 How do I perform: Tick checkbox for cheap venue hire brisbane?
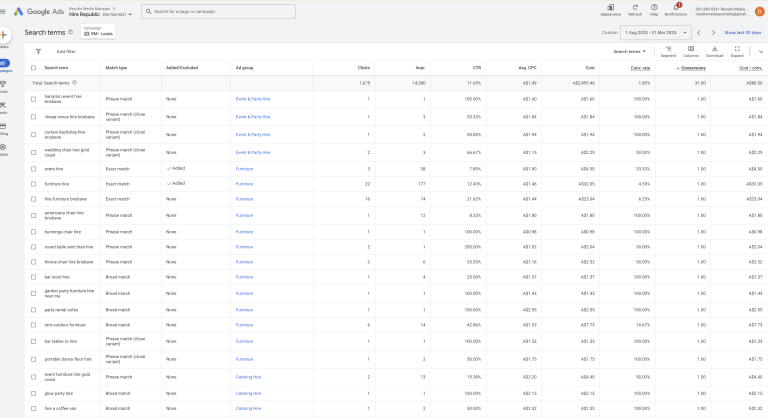(x=33, y=117)
